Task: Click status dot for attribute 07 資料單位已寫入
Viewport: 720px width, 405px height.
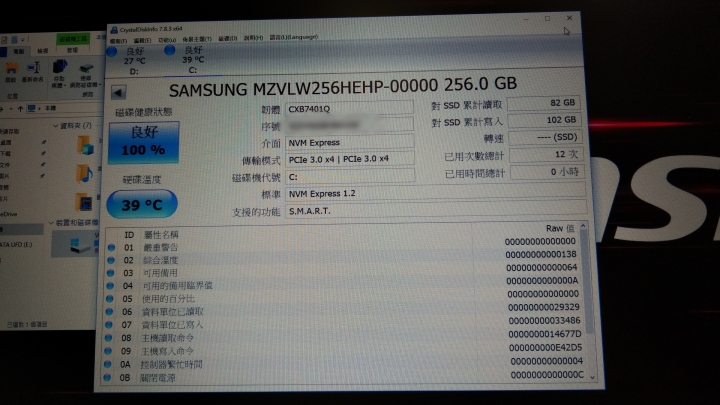Action: [108, 325]
